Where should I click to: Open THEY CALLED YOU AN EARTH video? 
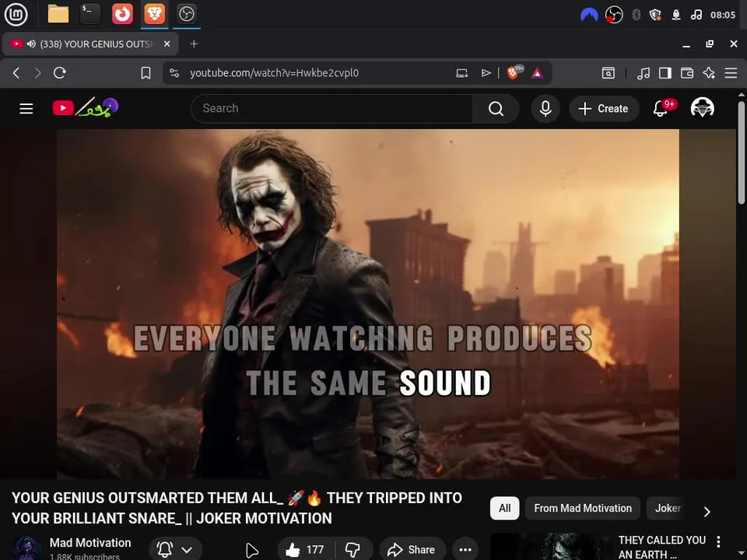pos(661,547)
